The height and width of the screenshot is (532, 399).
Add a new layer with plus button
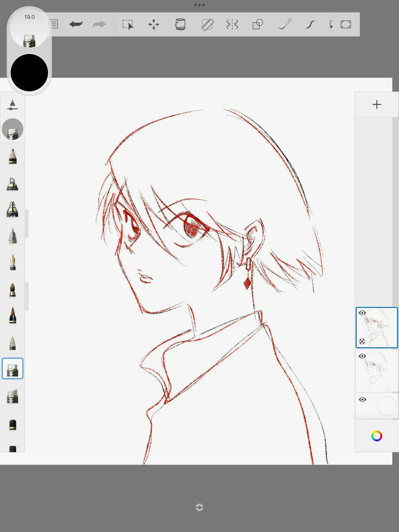point(377,104)
